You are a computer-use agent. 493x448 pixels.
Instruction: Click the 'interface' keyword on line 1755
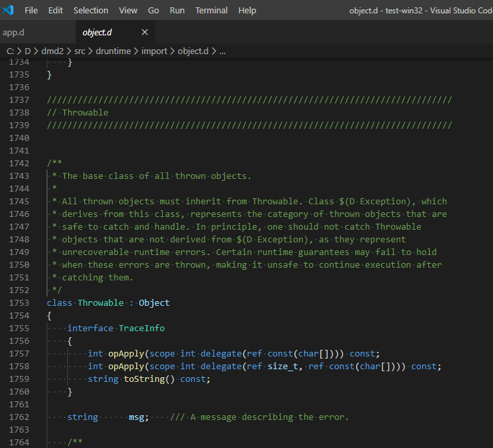tap(90, 328)
